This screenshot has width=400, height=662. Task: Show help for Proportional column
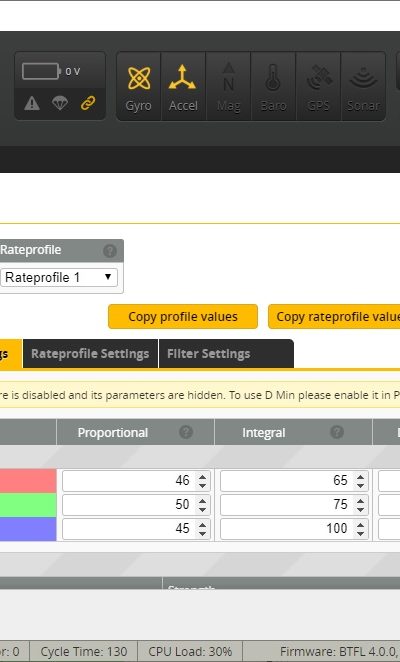click(186, 432)
